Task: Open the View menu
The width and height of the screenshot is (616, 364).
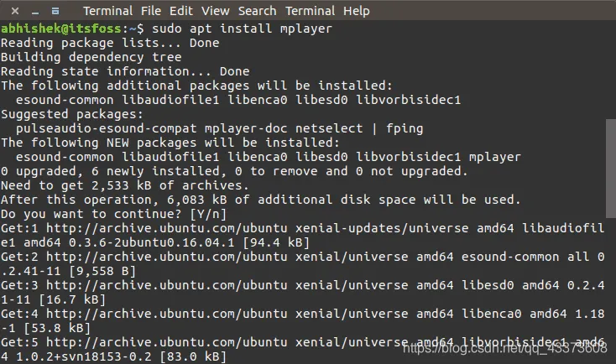Action: click(216, 11)
